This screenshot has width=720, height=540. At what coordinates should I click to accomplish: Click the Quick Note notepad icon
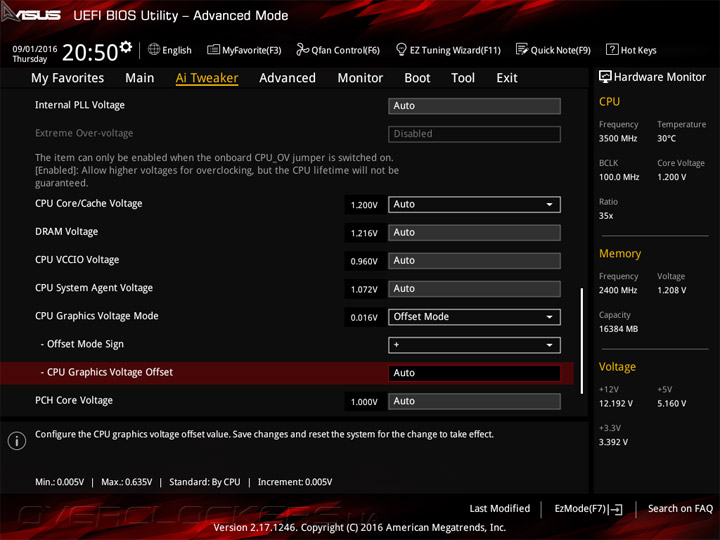pos(522,49)
